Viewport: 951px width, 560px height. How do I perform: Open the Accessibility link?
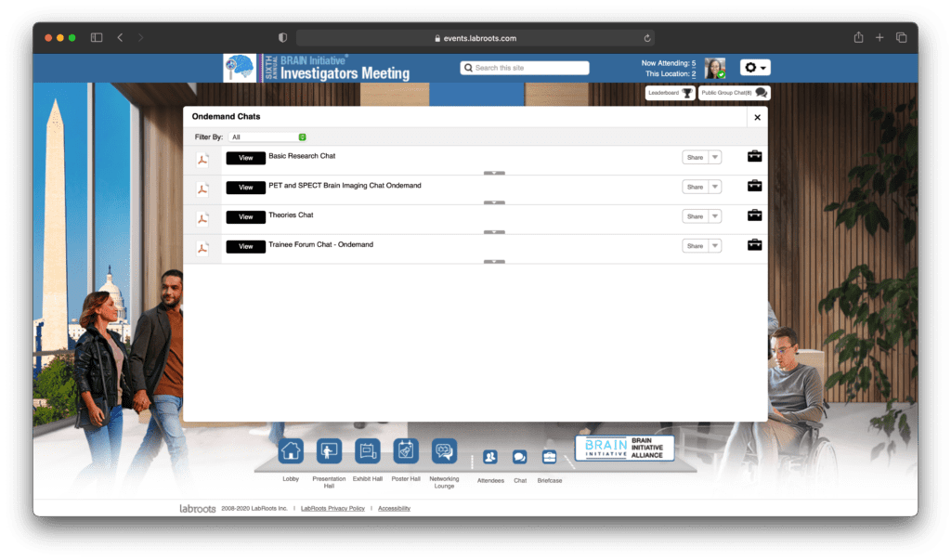(394, 508)
